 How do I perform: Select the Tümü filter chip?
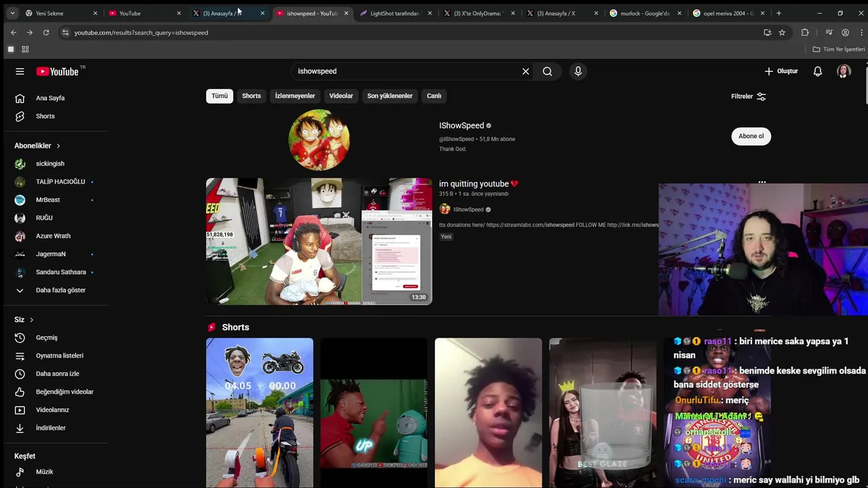(x=220, y=96)
